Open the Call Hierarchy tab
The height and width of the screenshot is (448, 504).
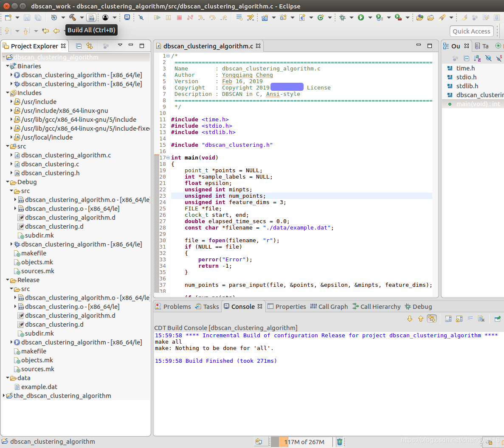[x=380, y=307]
